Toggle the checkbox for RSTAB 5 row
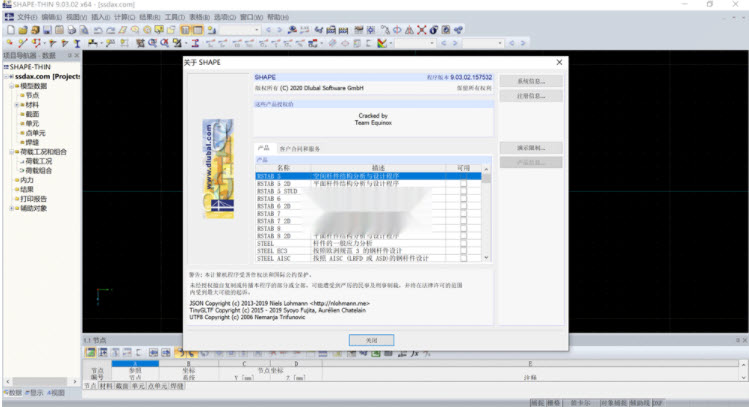 coord(463,177)
